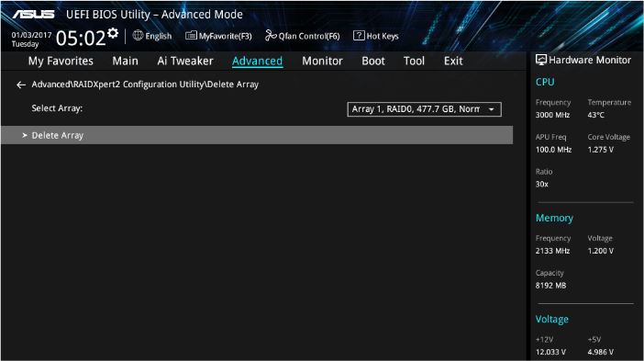Viewport: 644px width, 361px height.
Task: Select the Delete Array entry
Action: 257,135
